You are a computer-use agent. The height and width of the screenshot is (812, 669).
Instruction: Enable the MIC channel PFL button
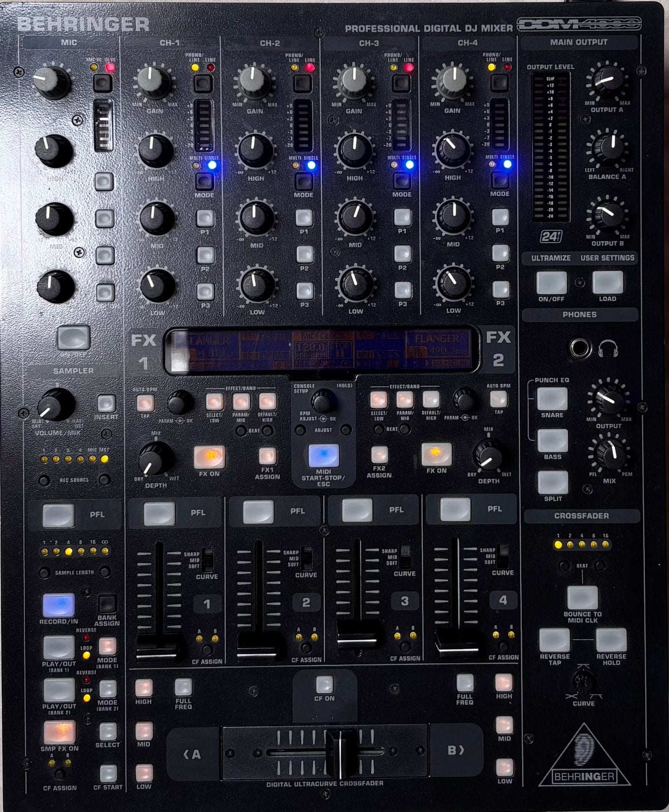coord(58,515)
